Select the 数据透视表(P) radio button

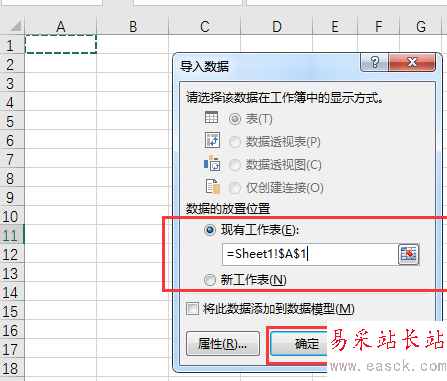[235, 142]
